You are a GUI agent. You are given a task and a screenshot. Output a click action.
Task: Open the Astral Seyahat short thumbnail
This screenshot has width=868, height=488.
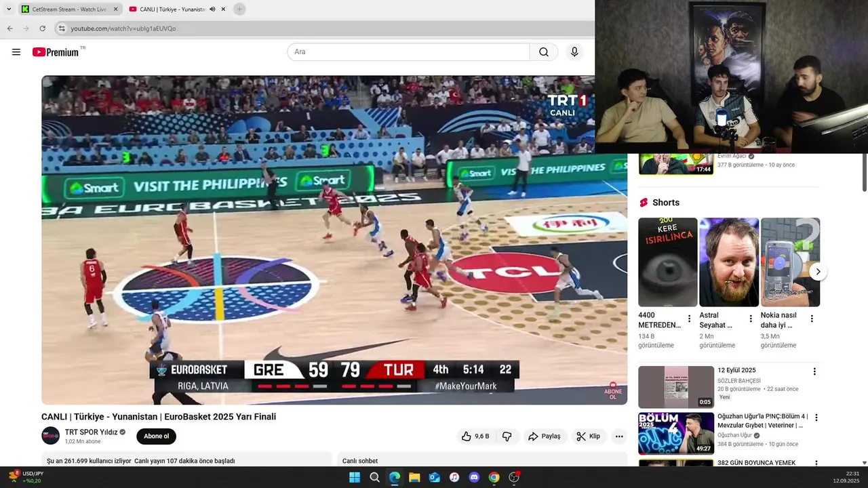[x=729, y=262]
